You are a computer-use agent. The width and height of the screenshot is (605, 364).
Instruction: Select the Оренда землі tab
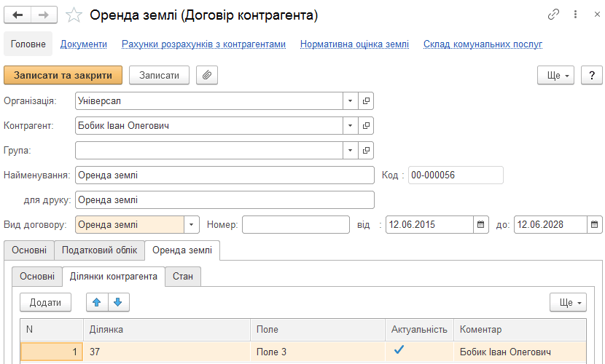tap(182, 250)
